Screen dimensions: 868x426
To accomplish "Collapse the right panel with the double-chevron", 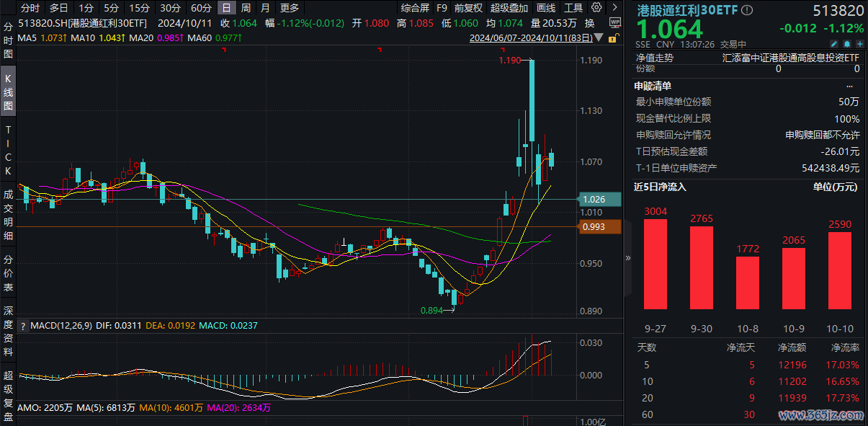I will pyautogui.click(x=627, y=257).
